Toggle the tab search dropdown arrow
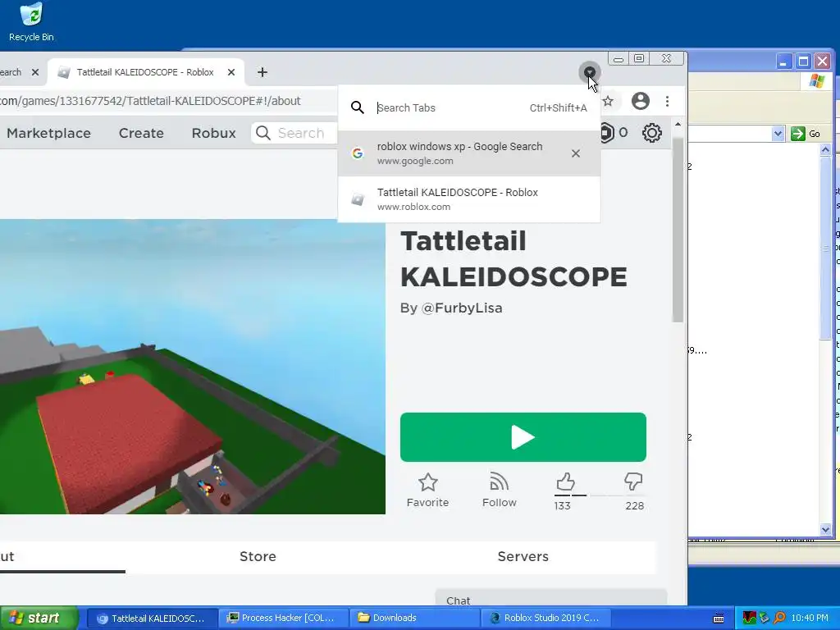 coord(589,72)
